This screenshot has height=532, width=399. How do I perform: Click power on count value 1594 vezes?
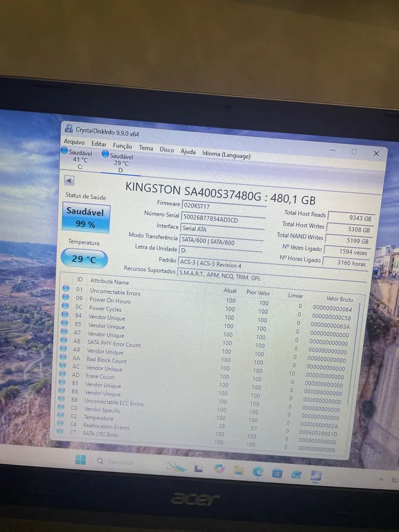pos(347,251)
